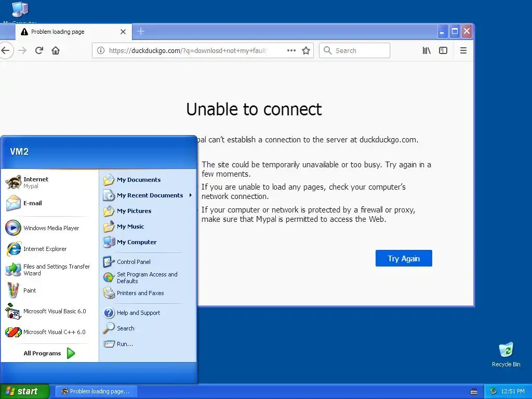
Task: Open Paint from the Start menu
Action: point(49,290)
